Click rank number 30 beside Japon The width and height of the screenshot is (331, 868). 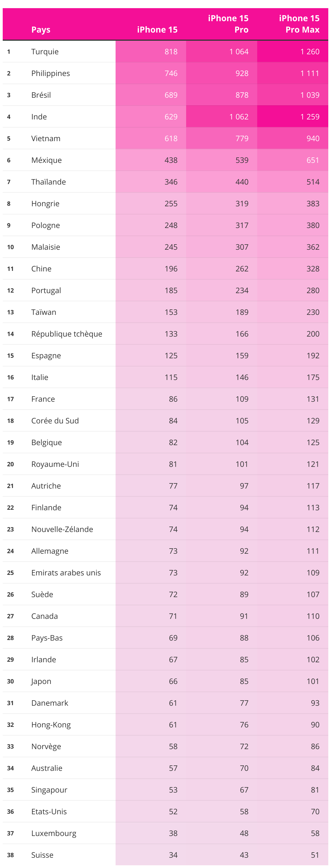(x=10, y=681)
